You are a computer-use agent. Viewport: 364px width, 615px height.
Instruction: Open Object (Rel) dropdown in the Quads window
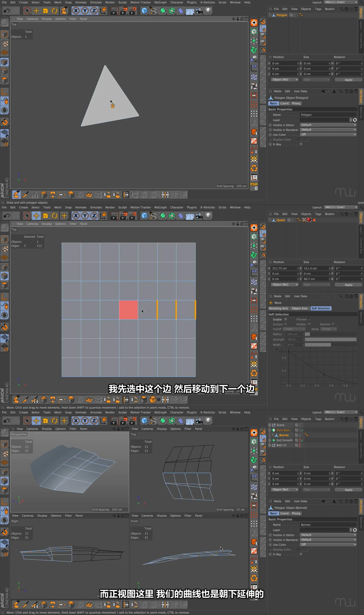pyautogui.click(x=285, y=284)
